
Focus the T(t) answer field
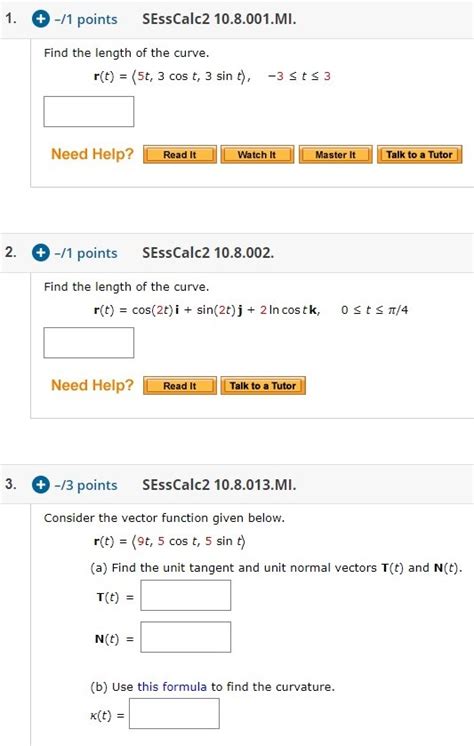coord(186,595)
